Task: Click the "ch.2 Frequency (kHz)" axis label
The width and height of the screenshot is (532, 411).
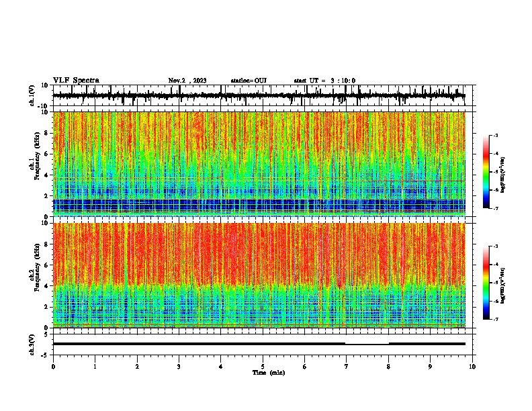Action: click(x=35, y=267)
